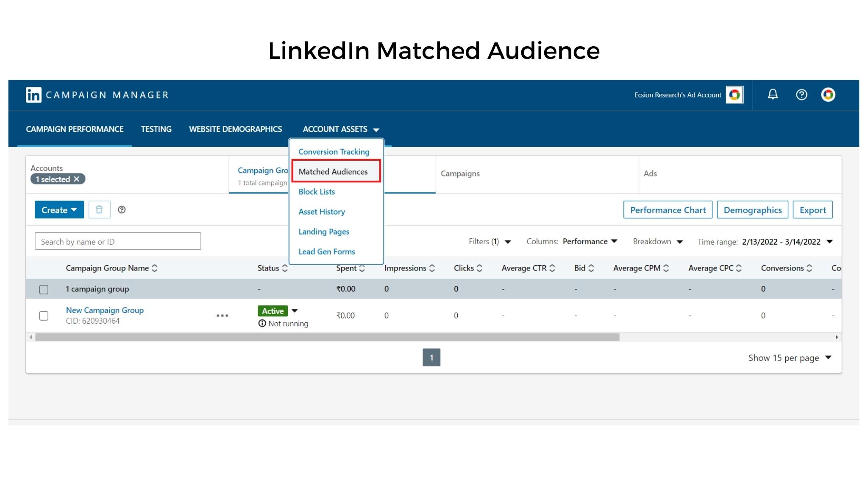Click the Export button

click(x=812, y=210)
